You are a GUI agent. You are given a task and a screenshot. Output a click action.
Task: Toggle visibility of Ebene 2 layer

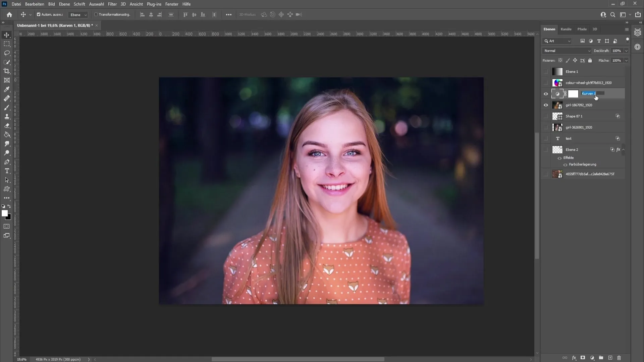547,150
